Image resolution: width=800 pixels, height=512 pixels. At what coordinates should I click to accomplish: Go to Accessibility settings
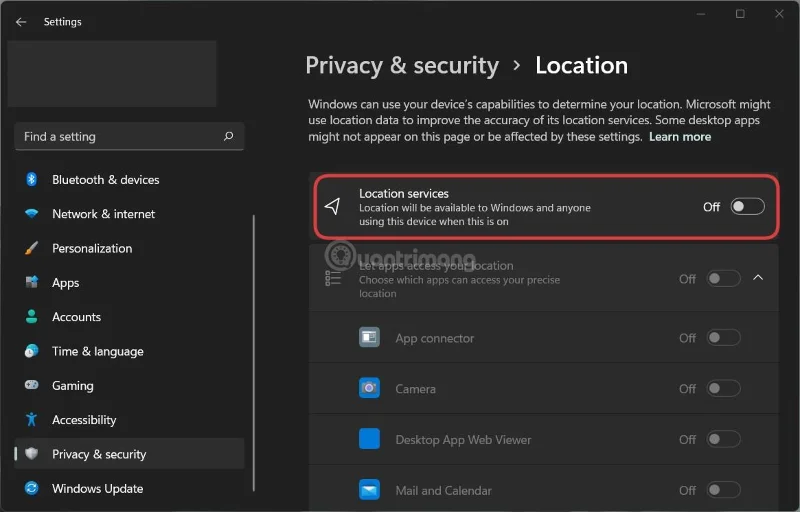click(129, 420)
